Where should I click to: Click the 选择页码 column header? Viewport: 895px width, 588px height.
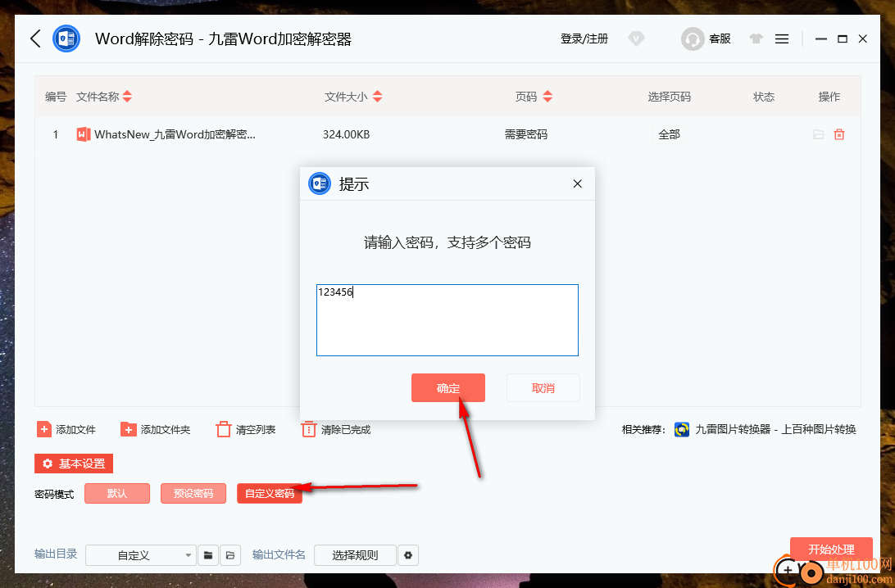coord(669,97)
